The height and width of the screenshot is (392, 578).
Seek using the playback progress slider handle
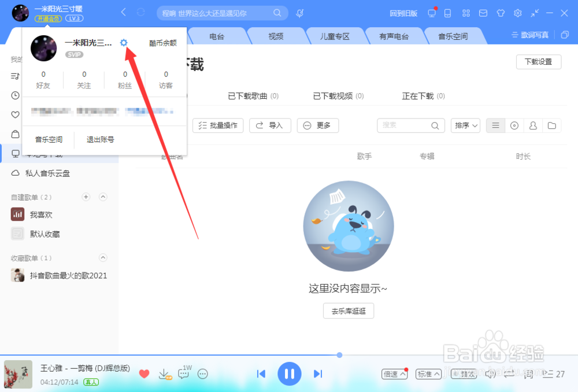pyautogui.click(x=339, y=355)
